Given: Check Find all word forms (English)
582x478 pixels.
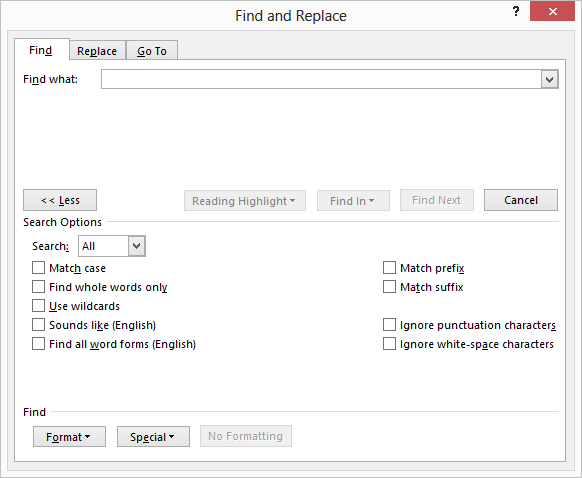Looking at the screenshot, I should click(x=38, y=344).
